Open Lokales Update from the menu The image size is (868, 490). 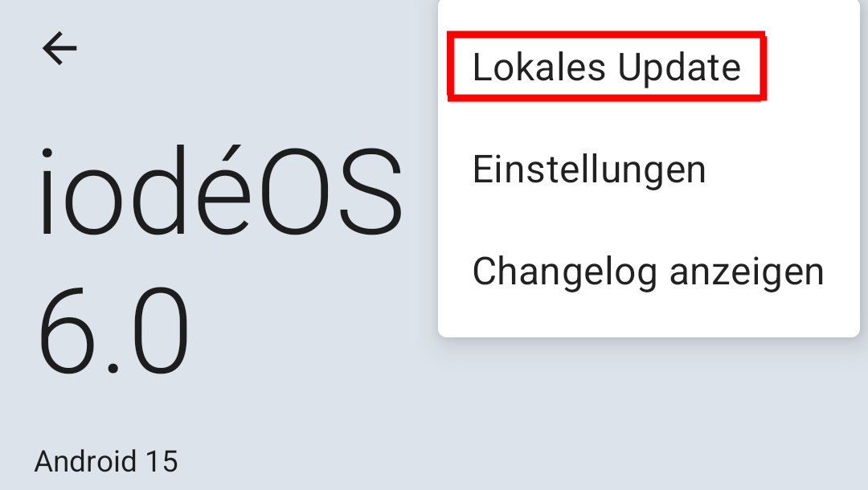coord(606,67)
